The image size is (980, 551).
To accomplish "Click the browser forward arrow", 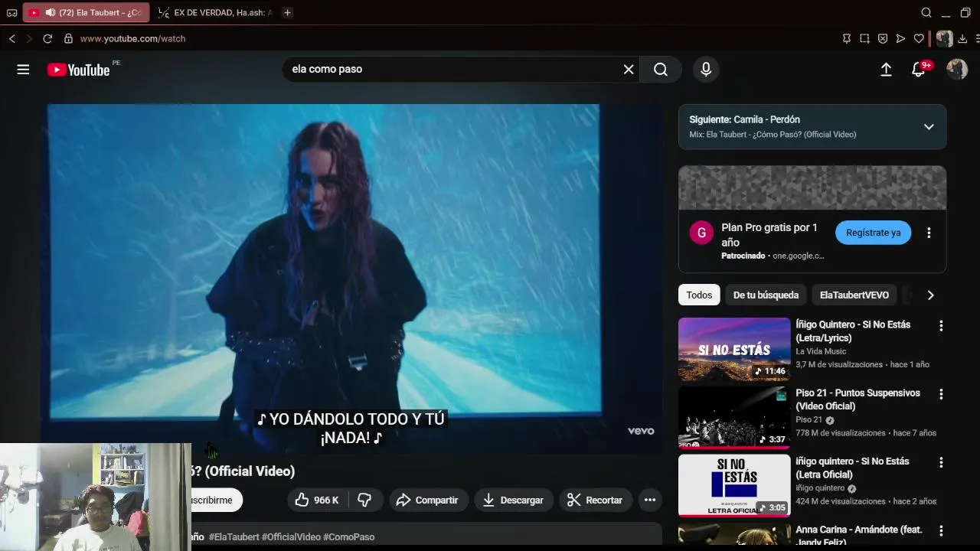I will pos(29,38).
